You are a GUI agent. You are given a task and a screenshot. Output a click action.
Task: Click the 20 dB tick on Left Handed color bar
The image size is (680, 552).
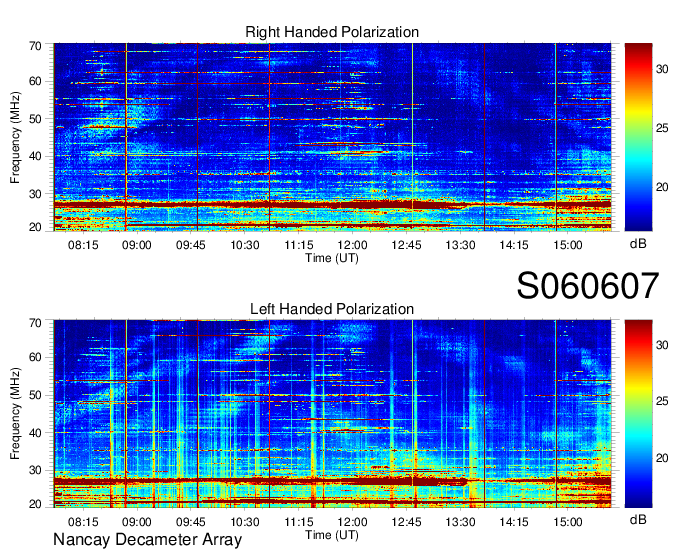(x=662, y=458)
